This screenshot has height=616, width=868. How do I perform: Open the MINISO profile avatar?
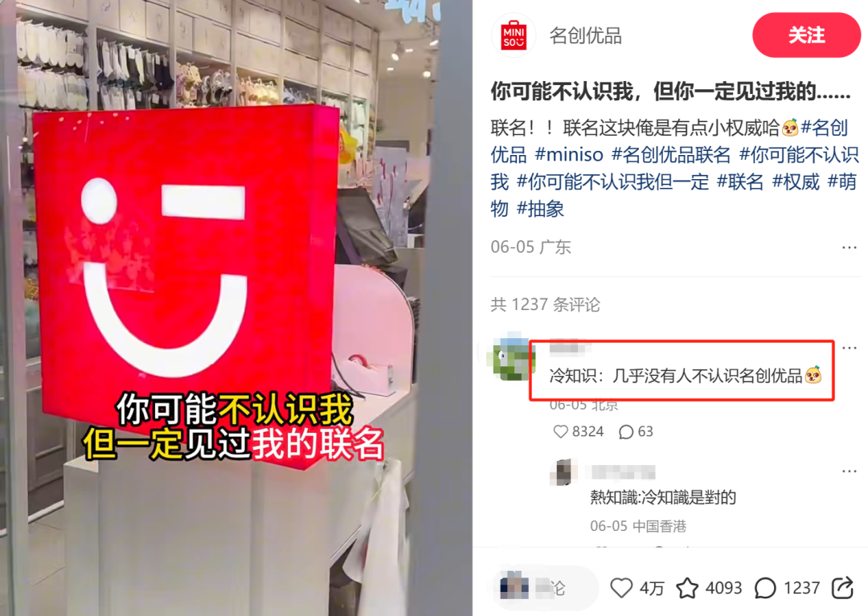point(513,36)
